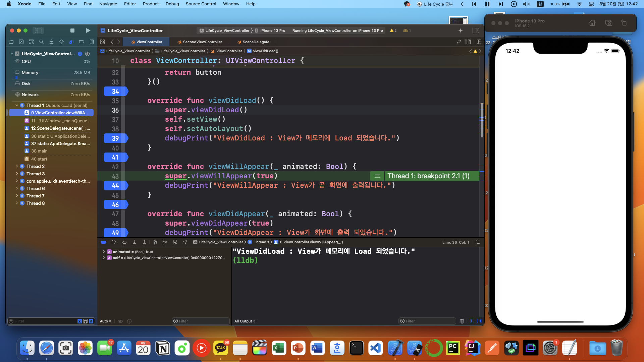Open Environment Overrides button
644x362 pixels.
pyautogui.click(x=175, y=242)
